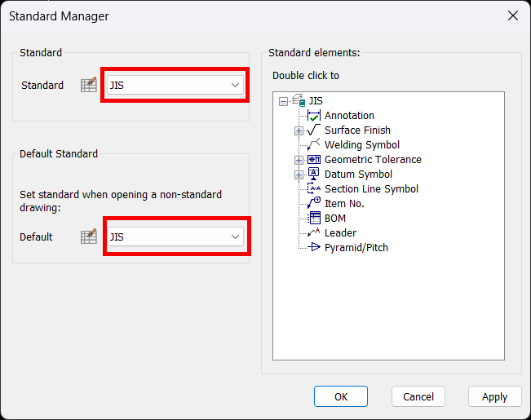Click the Geometric Tolerance frame icon

(x=313, y=160)
